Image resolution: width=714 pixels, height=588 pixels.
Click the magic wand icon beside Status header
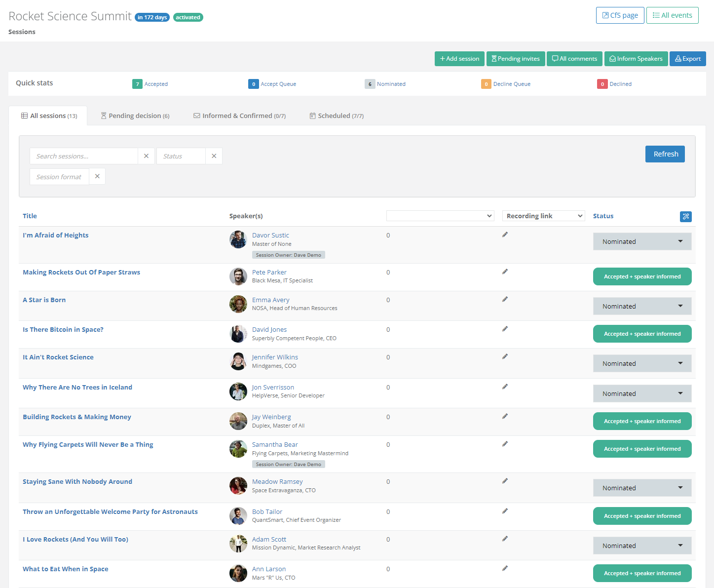685,216
